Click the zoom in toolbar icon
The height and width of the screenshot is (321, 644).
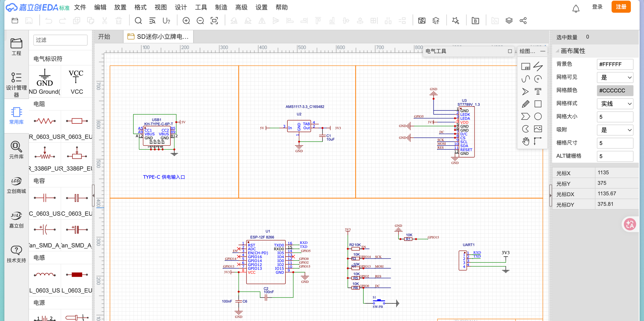pos(186,21)
